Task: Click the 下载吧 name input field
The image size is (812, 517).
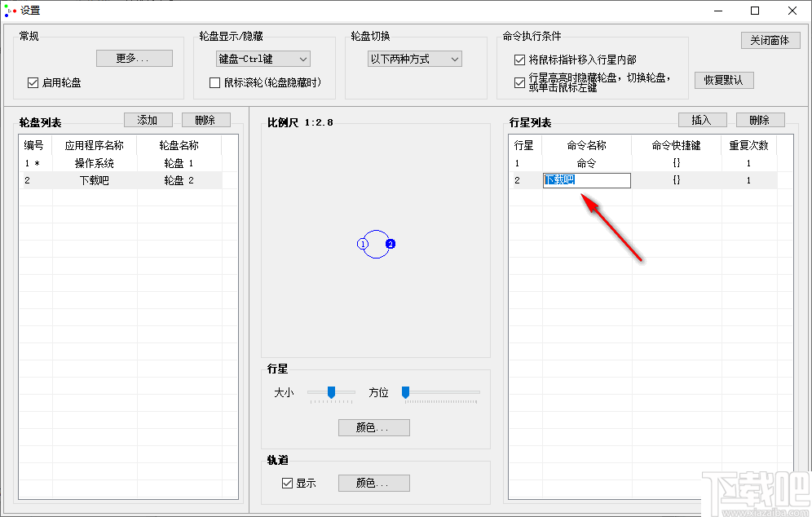Action: click(x=586, y=180)
